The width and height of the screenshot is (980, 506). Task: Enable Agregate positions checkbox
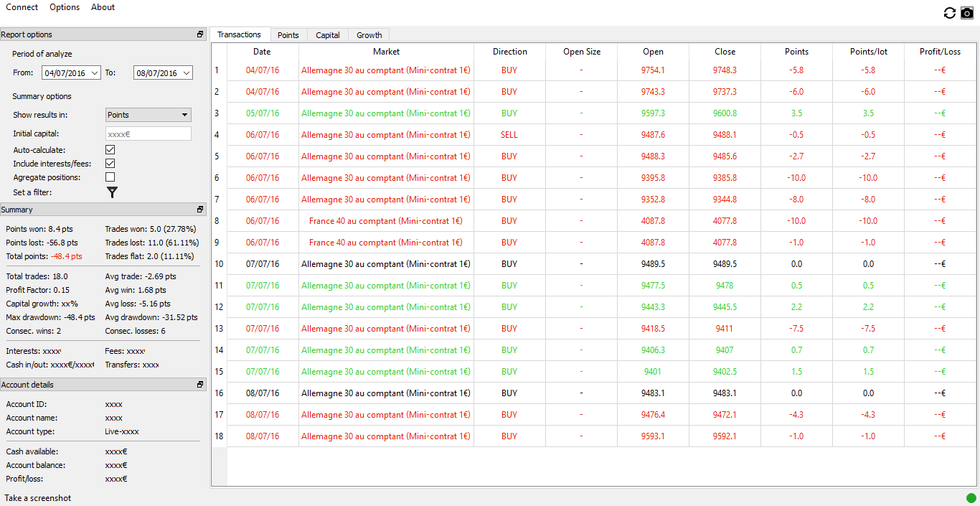(x=110, y=177)
